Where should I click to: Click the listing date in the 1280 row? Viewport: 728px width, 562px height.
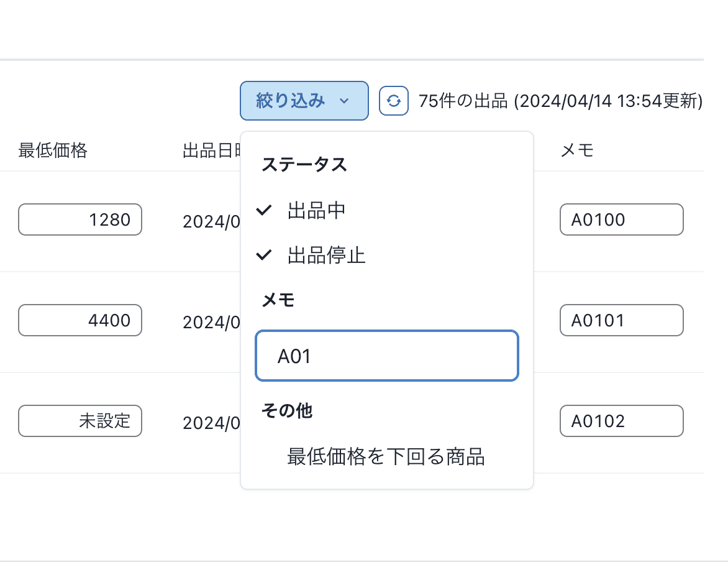(x=211, y=222)
